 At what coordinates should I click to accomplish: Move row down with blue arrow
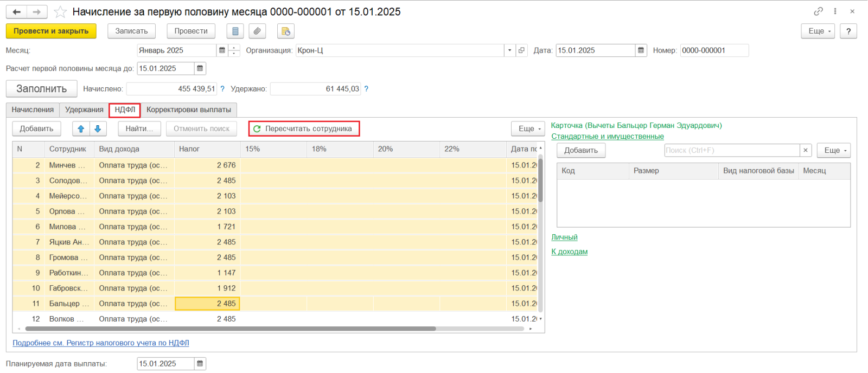[x=98, y=129]
